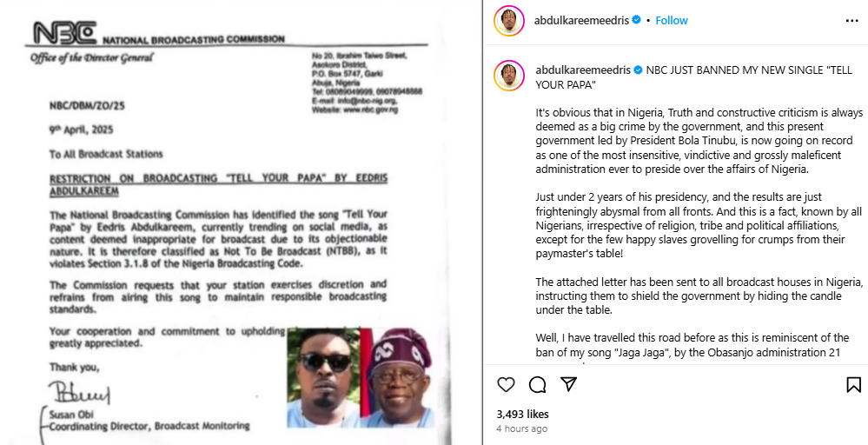Viewport: 868px width, 445px height.
Task: Open profile avatar beside caption
Action: coord(509,76)
